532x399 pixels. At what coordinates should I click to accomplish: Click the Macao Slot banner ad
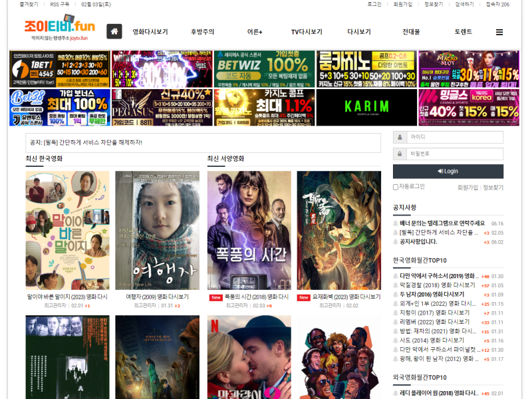coord(468,69)
